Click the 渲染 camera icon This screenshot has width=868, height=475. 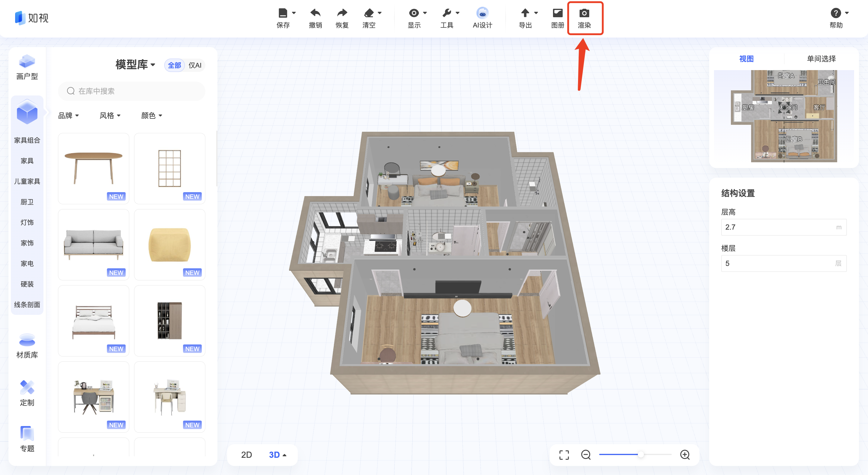[584, 13]
